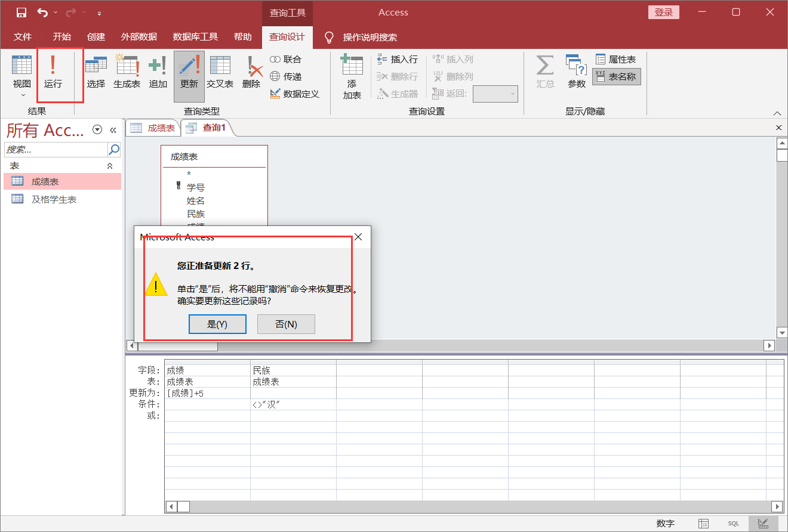Toggle the 更新 update query type
788x532 pixels.
[x=189, y=76]
